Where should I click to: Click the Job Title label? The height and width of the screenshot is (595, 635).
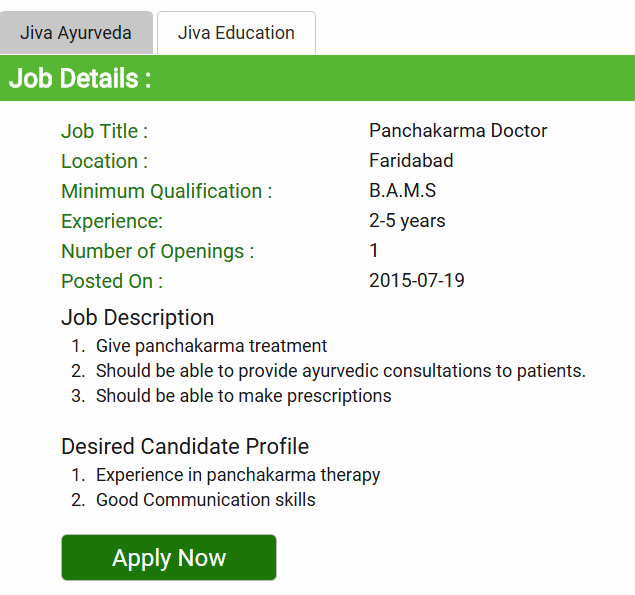[104, 131]
